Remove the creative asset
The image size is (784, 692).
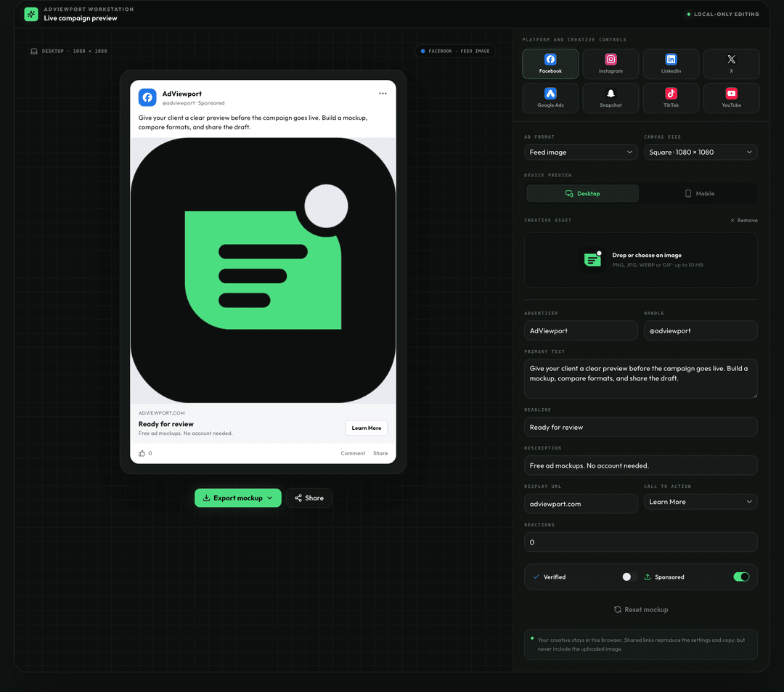pyautogui.click(x=743, y=220)
